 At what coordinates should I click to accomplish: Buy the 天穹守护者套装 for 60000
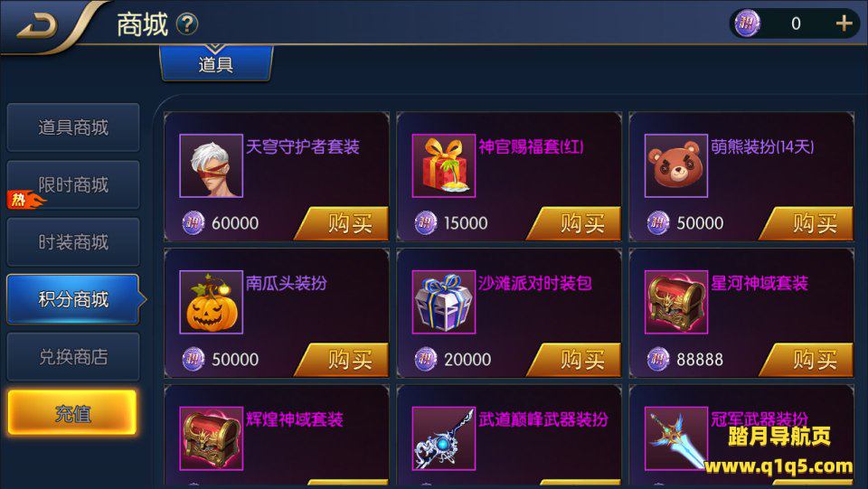(x=344, y=223)
